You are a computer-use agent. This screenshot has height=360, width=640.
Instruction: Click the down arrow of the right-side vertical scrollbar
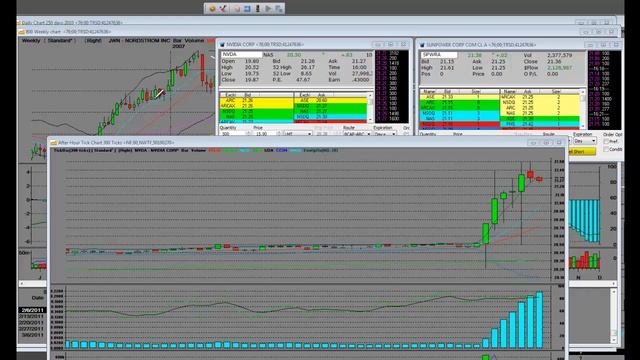click(613, 340)
